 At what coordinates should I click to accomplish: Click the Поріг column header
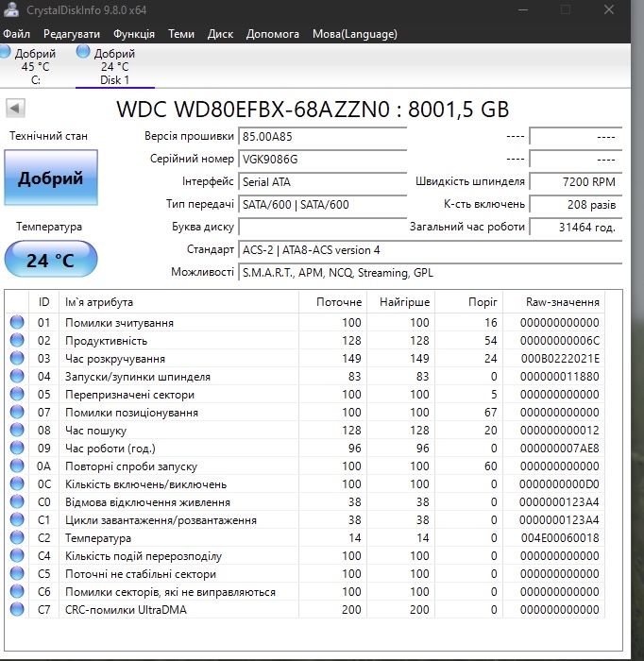click(x=468, y=302)
